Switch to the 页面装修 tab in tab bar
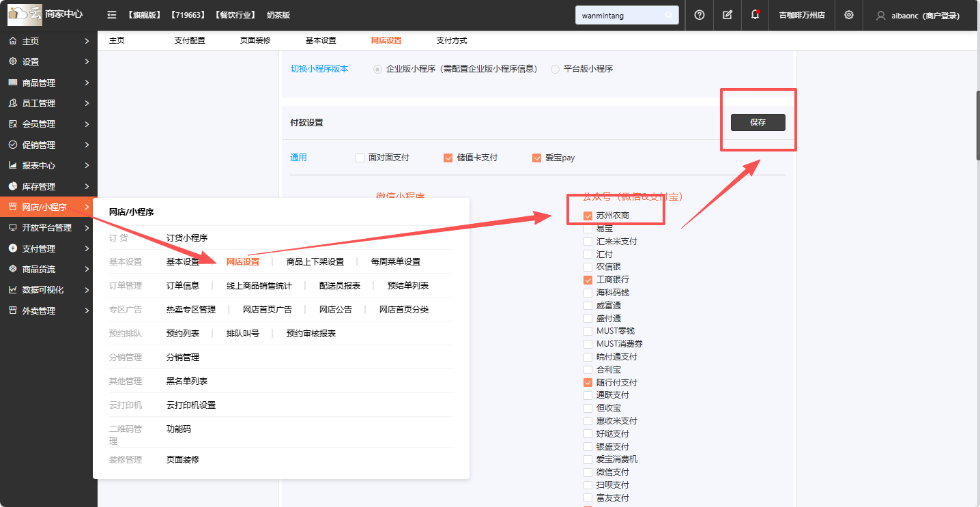Viewport: 980px width, 507px height. (255, 41)
